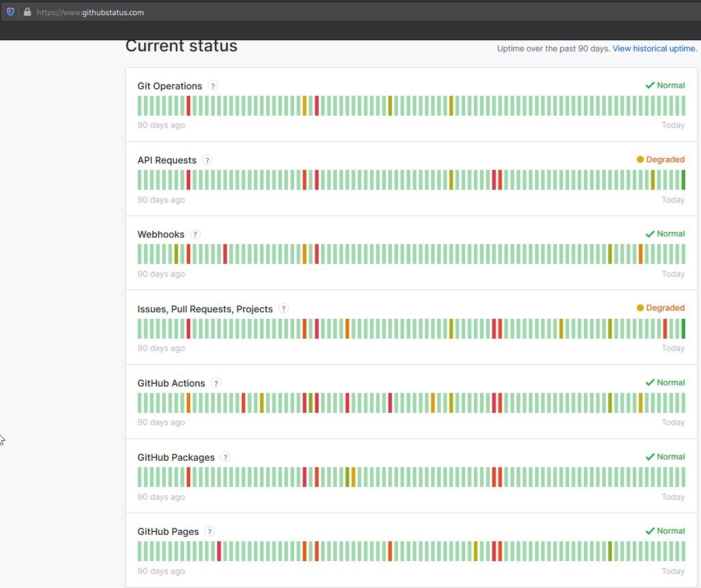This screenshot has width=701, height=588.
Task: Click the help icon beside Git Operations
Action: pos(213,86)
